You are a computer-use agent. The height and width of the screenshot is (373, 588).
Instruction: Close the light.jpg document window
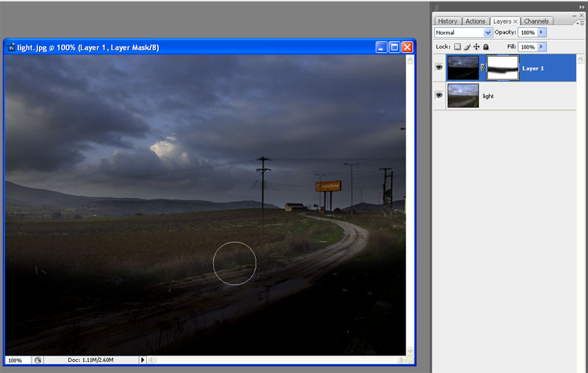(x=407, y=47)
